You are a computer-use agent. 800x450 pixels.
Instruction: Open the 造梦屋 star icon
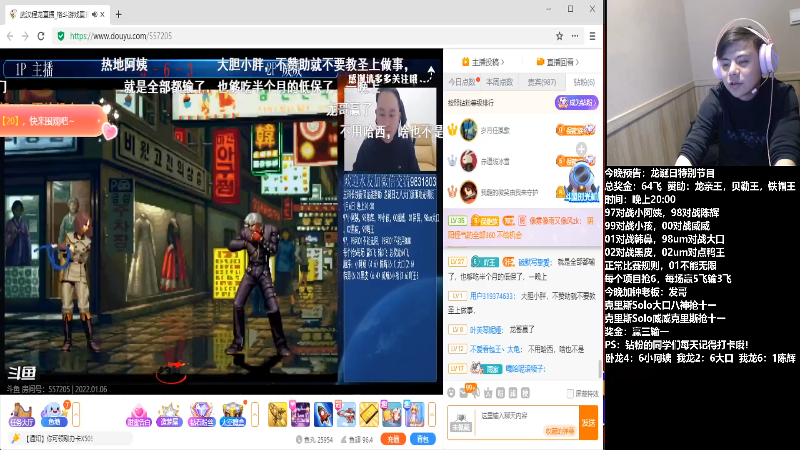click(x=169, y=414)
